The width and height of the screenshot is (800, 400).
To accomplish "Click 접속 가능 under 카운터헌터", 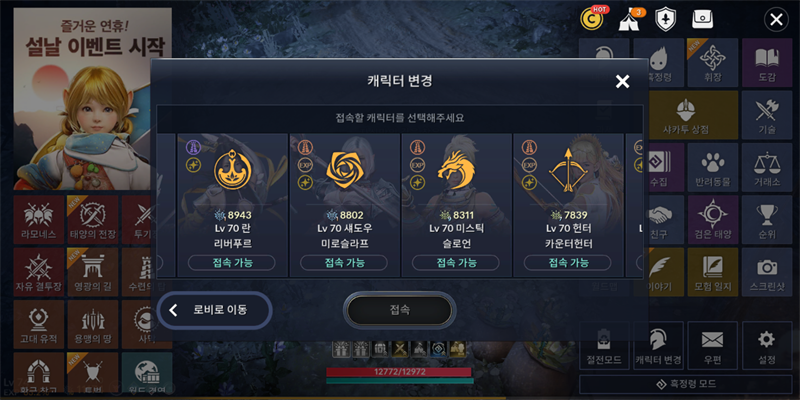I will tap(568, 263).
